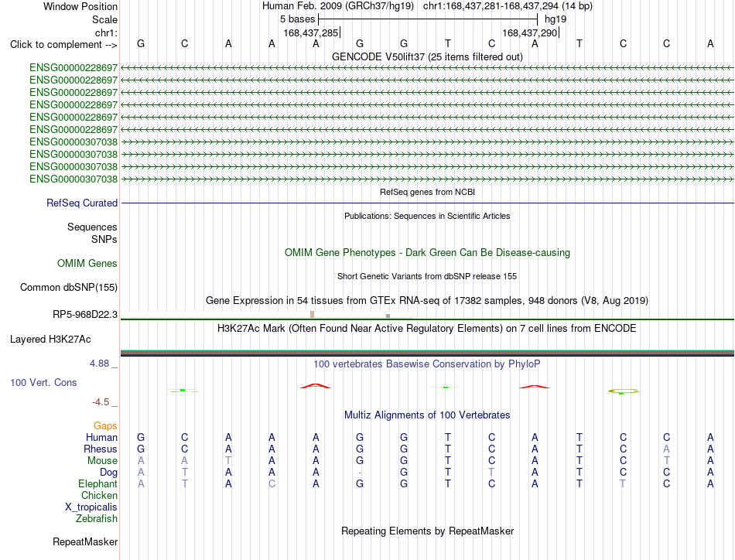Click the '5 bases' scale label
The height and width of the screenshot is (560, 735).
297,19
